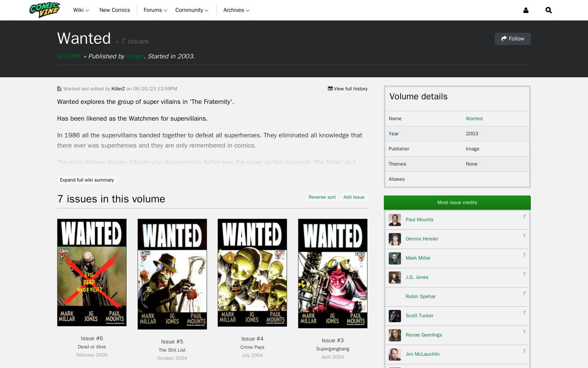Viewport: 588px width, 368px height.
Task: Select the Most issue credits tab
Action: click(457, 202)
